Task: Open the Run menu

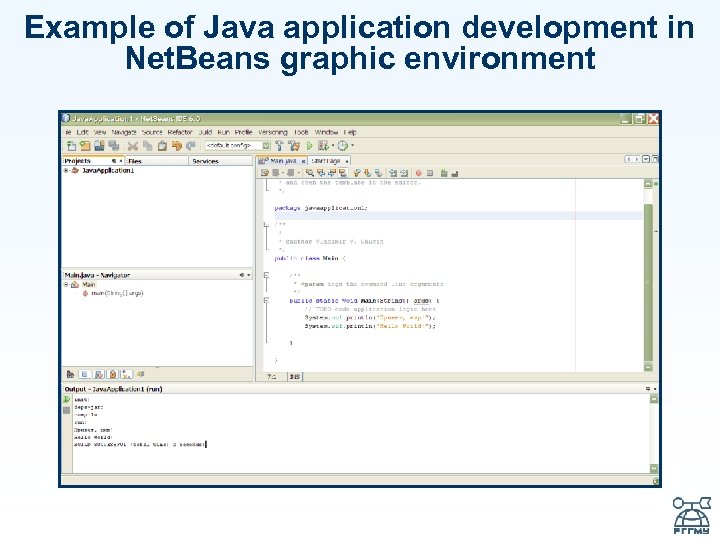Action: (x=223, y=132)
